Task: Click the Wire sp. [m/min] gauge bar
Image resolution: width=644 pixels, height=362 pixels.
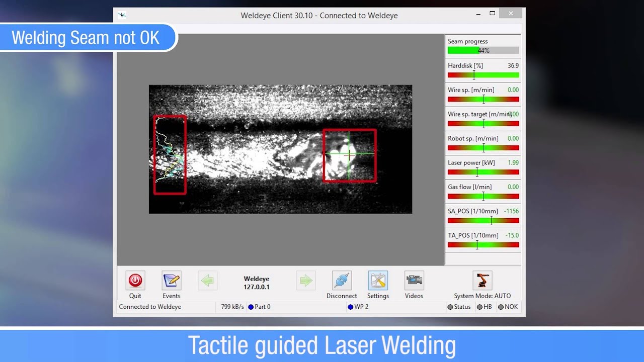Action: [x=484, y=99]
